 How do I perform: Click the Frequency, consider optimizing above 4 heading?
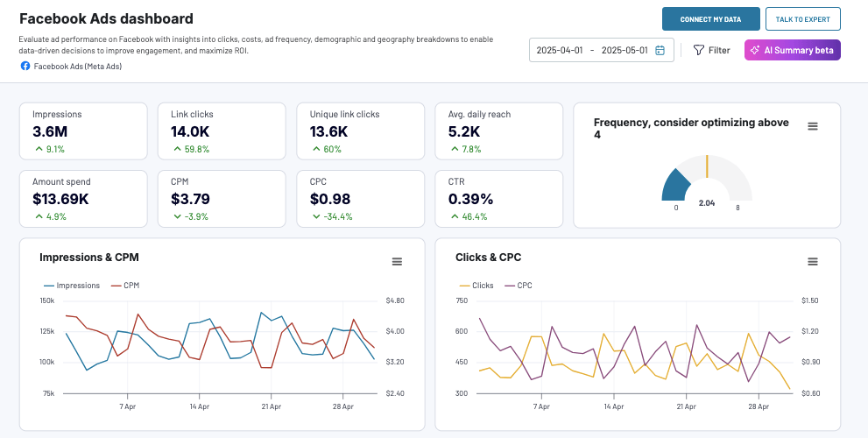pos(691,129)
